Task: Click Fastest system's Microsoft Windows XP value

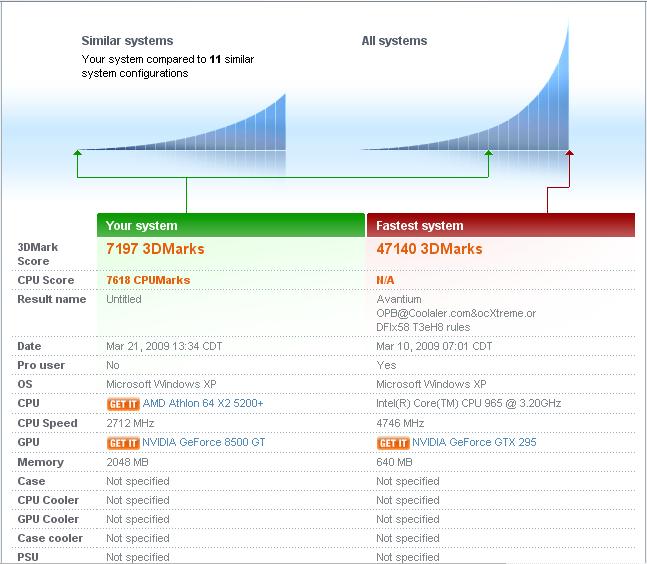Action: pyautogui.click(x=431, y=384)
